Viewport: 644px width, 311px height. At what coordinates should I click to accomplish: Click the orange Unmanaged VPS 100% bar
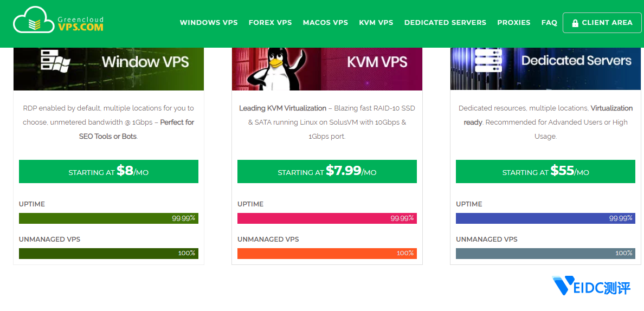[327, 254]
